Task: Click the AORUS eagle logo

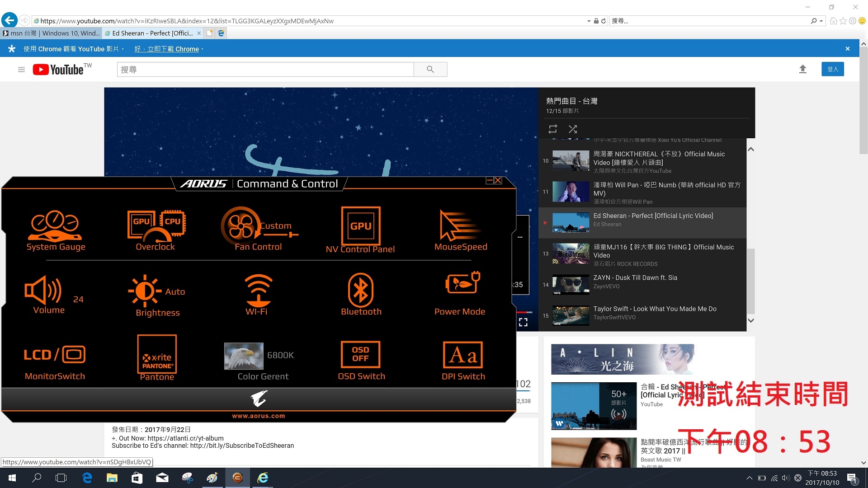Action: pos(259,399)
